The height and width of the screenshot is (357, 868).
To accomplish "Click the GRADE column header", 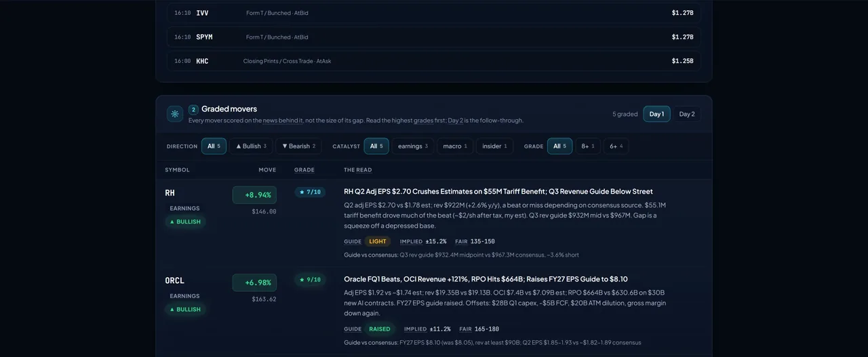I will click(x=304, y=169).
